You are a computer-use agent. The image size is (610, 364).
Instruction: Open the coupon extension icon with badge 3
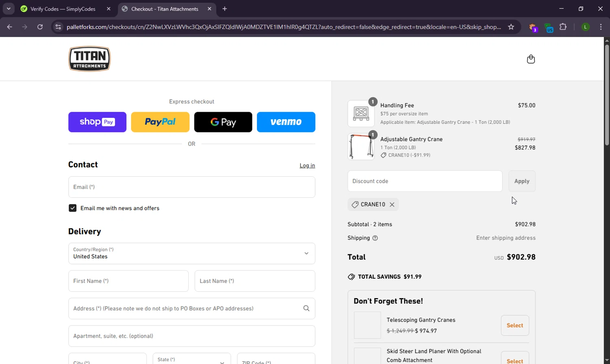(x=533, y=27)
